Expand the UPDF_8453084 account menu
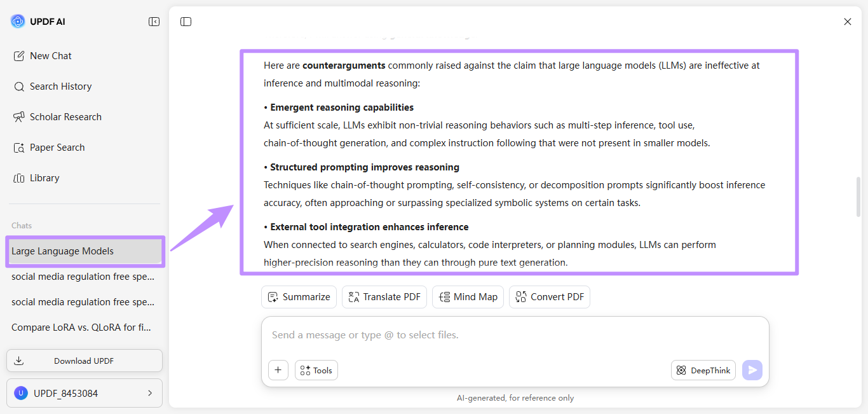The height and width of the screenshot is (414, 868). pyautogui.click(x=85, y=393)
